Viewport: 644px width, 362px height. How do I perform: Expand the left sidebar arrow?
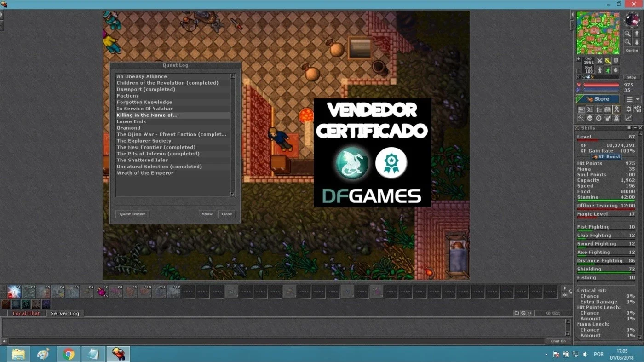(2, 15)
